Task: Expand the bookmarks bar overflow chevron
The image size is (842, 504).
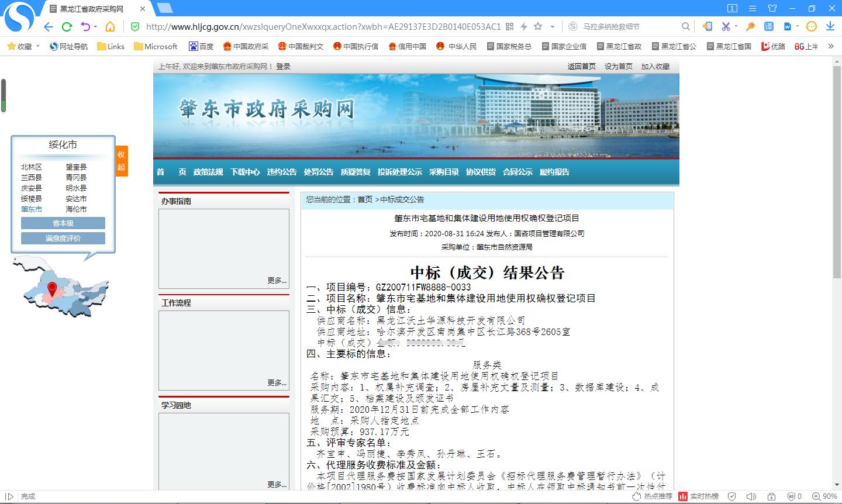Action: [831, 46]
